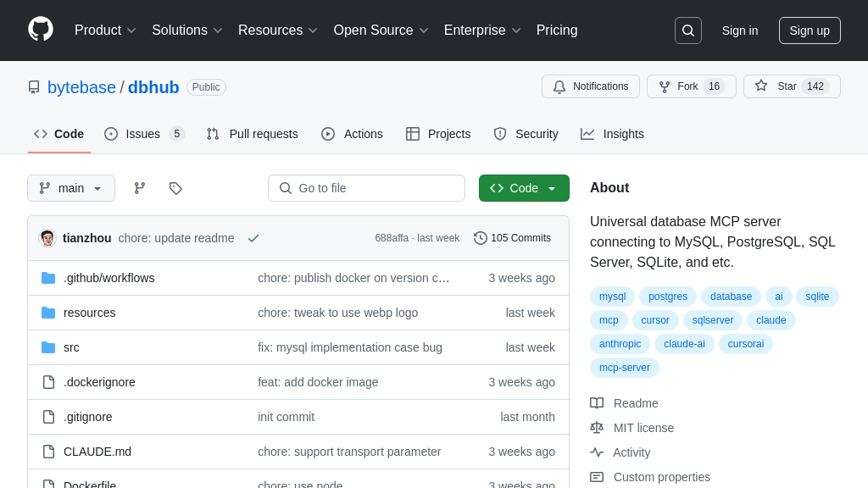
Task: View tags via the tag icon
Action: pos(175,188)
